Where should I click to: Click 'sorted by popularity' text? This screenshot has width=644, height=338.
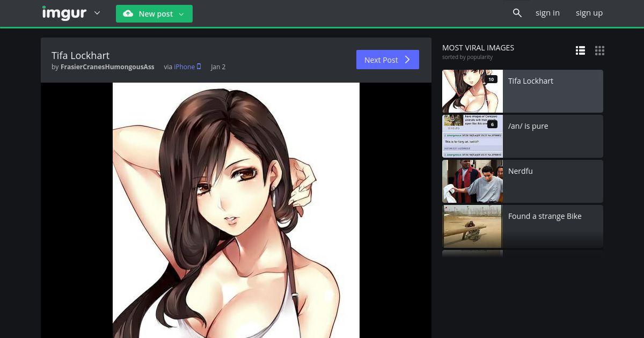click(x=467, y=57)
